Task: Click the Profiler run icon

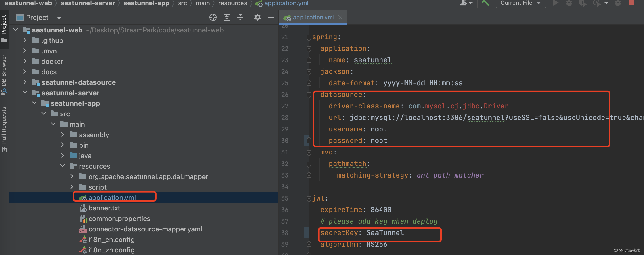Action: tap(597, 3)
